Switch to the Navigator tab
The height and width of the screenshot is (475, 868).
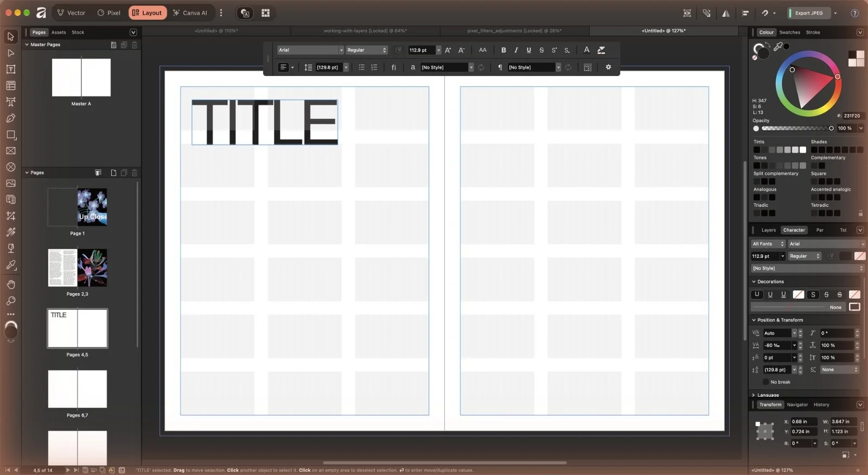coord(797,405)
